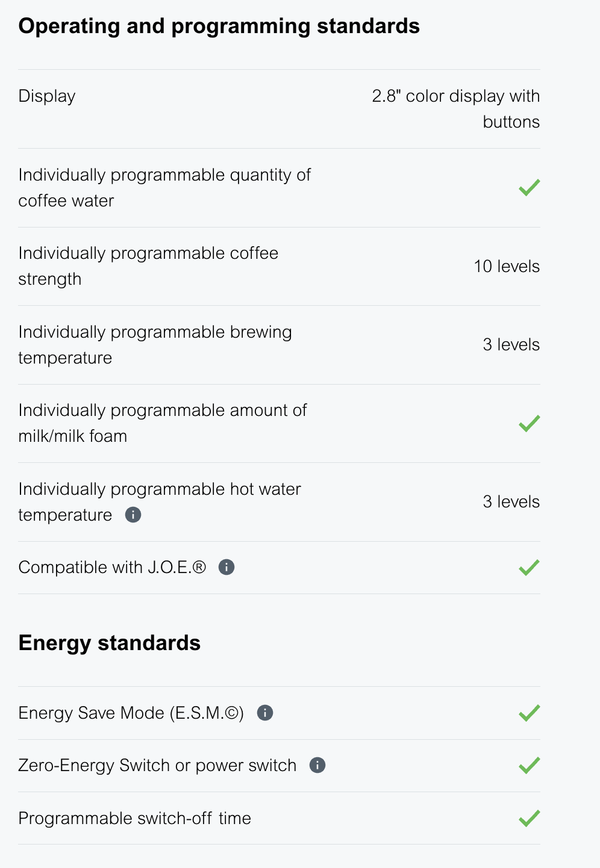Click 3 levels value for brewing temperature

(x=511, y=344)
